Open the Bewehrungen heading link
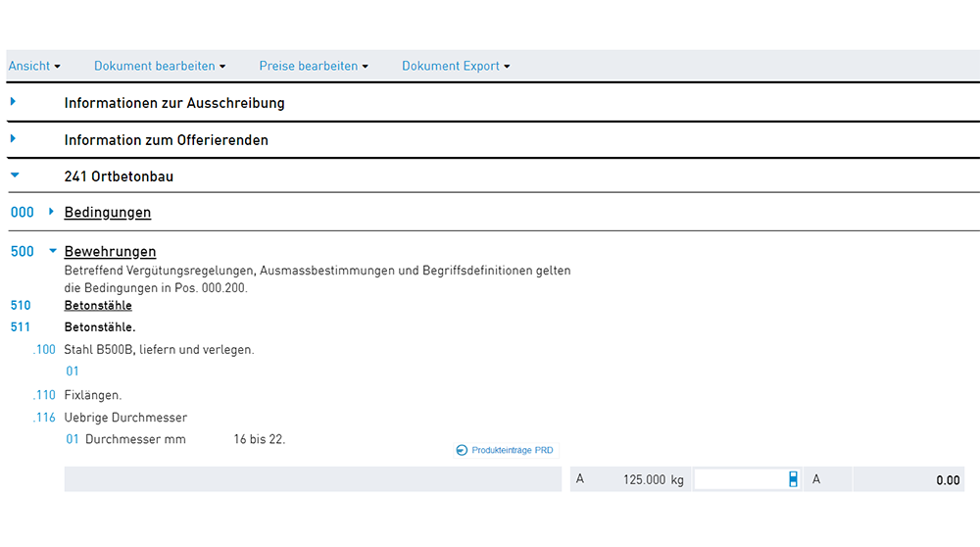 110,251
